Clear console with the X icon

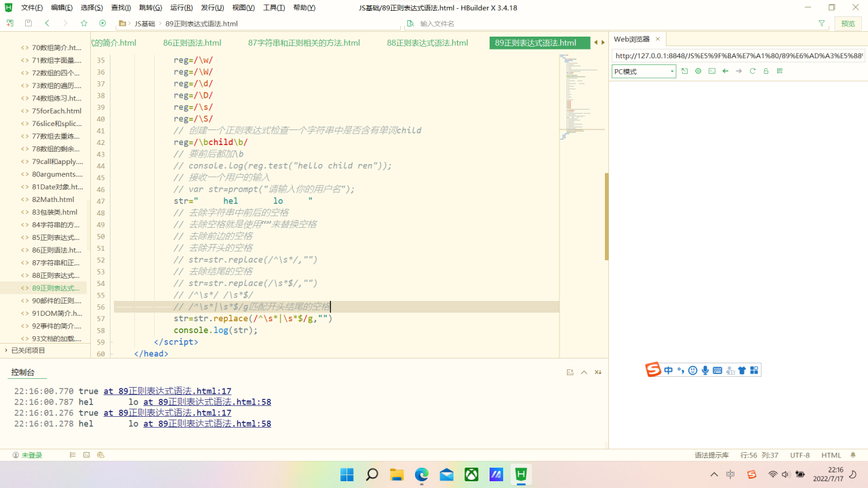[598, 372]
